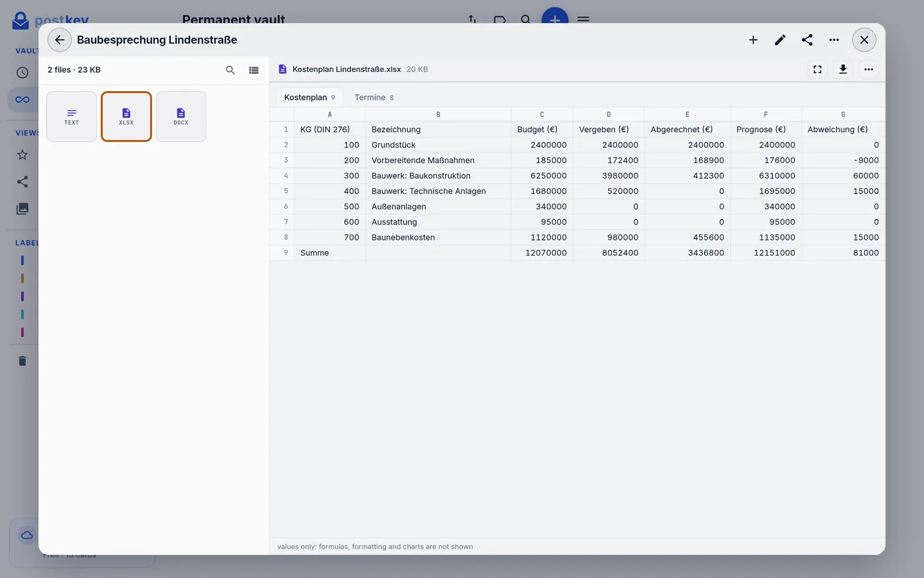Open card header more options menu
This screenshot has height=578, width=924.
[834, 40]
